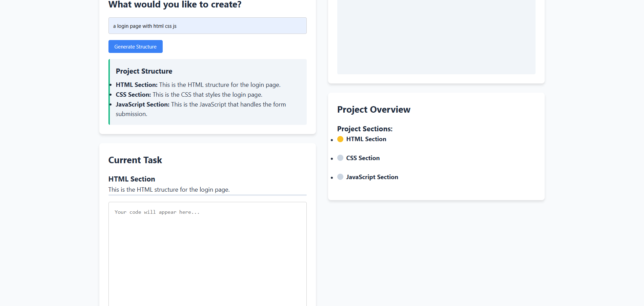Select CSS Section in Project Overview
The height and width of the screenshot is (306, 644).
click(x=363, y=158)
